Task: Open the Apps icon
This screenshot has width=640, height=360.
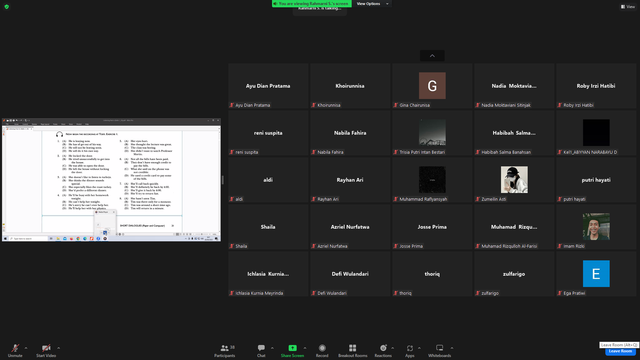Action: coord(410,348)
